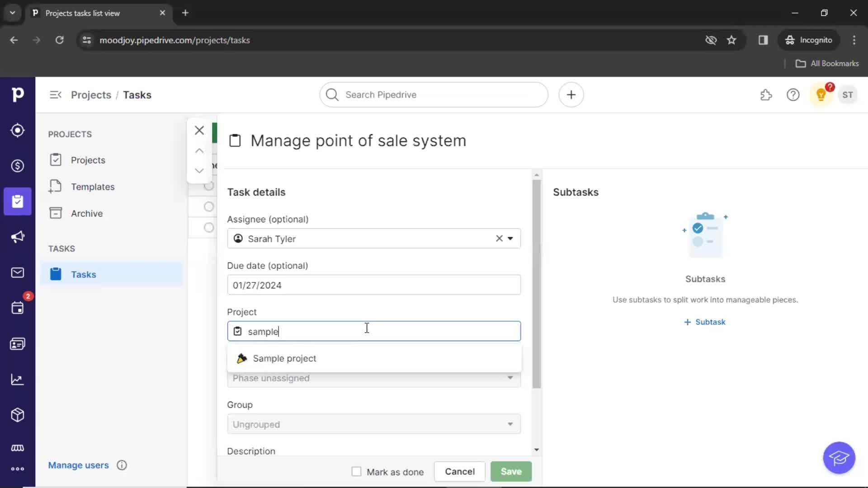This screenshot has height=488, width=868.
Task: Open browser side panel icon
Action: [x=763, y=40]
